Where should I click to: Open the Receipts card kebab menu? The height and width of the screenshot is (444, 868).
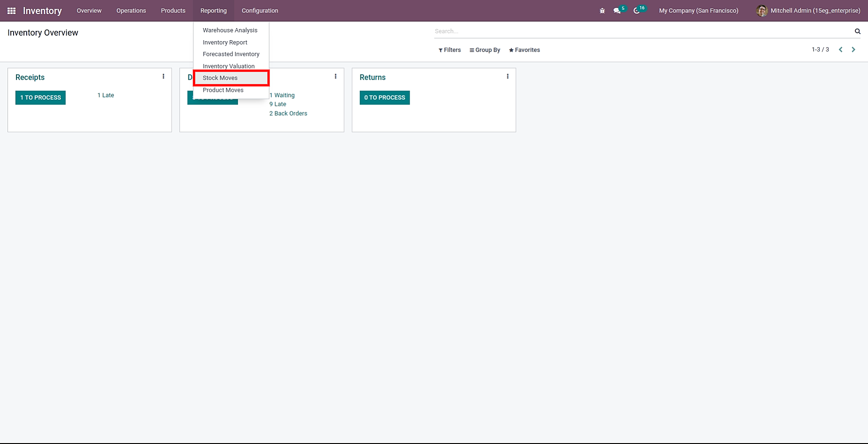point(164,76)
